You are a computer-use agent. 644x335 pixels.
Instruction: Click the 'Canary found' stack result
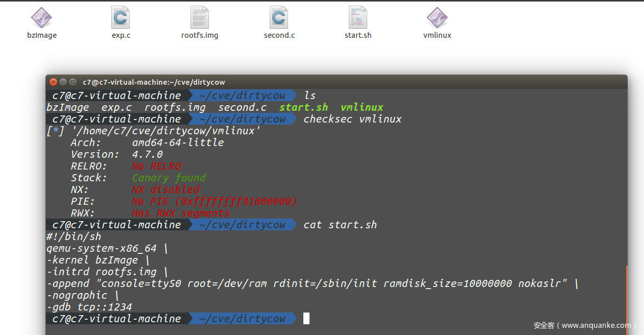(169, 178)
